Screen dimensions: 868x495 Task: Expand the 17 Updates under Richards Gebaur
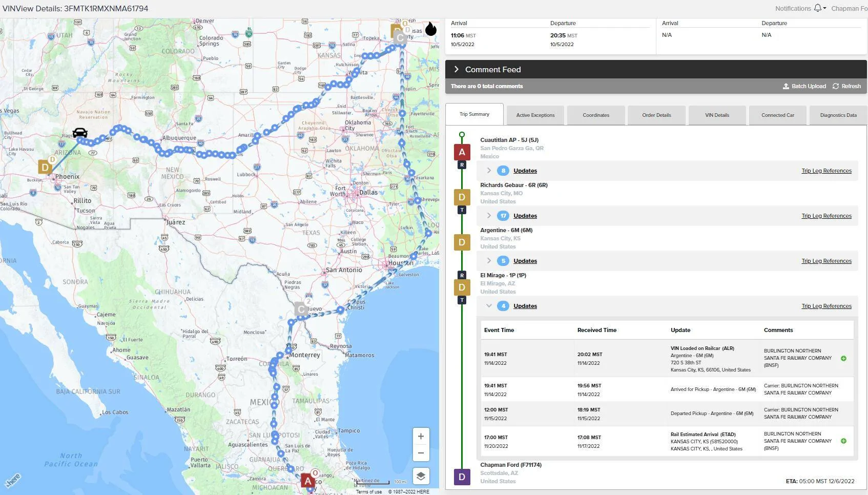coord(489,216)
